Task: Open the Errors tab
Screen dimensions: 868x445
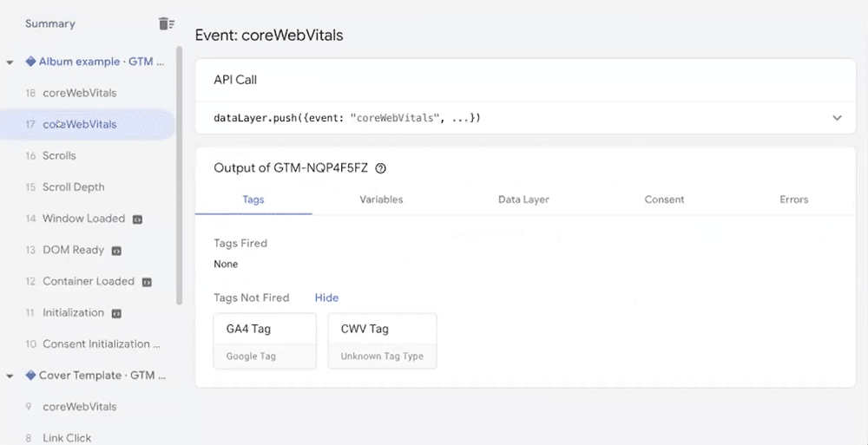Action: tap(794, 200)
